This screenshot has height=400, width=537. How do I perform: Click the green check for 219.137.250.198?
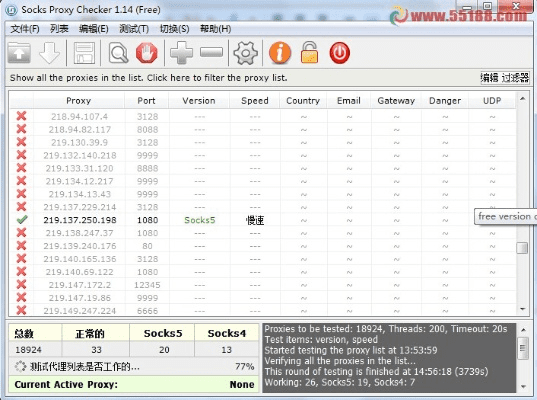22,220
